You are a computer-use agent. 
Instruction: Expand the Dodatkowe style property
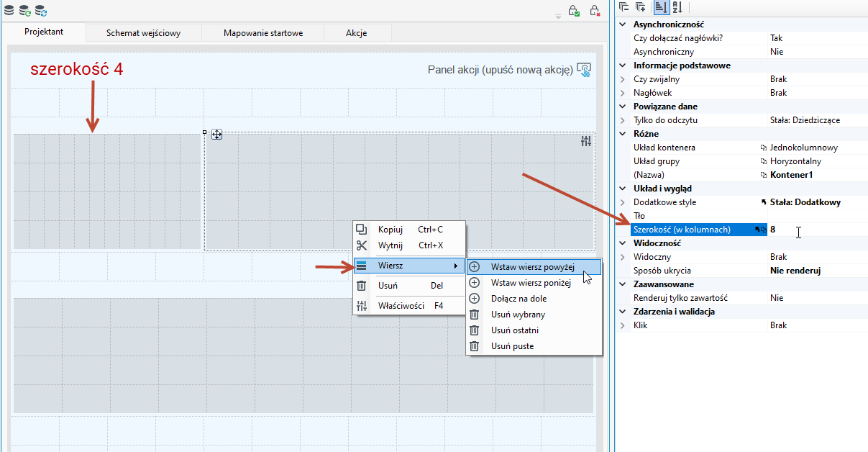pyautogui.click(x=623, y=202)
